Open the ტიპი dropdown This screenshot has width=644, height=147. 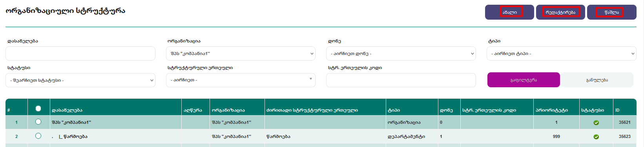coord(562,53)
